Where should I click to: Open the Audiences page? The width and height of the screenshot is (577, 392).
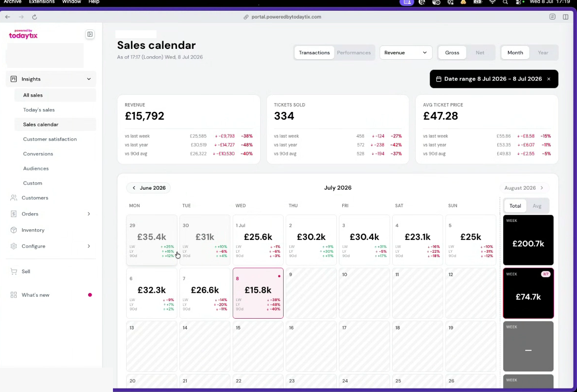(x=55, y=169)
